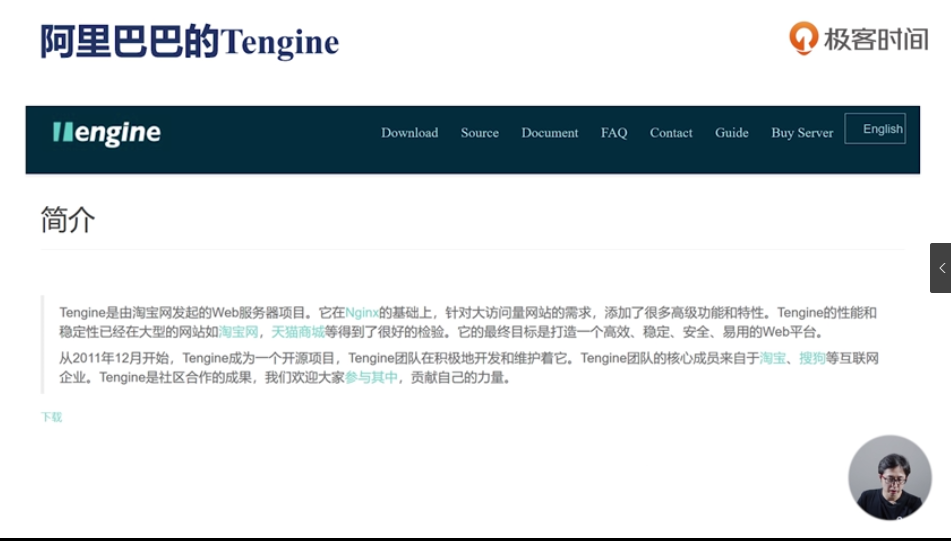This screenshot has height=541, width=951.
Task: Open the Guide menu item
Action: point(731,133)
